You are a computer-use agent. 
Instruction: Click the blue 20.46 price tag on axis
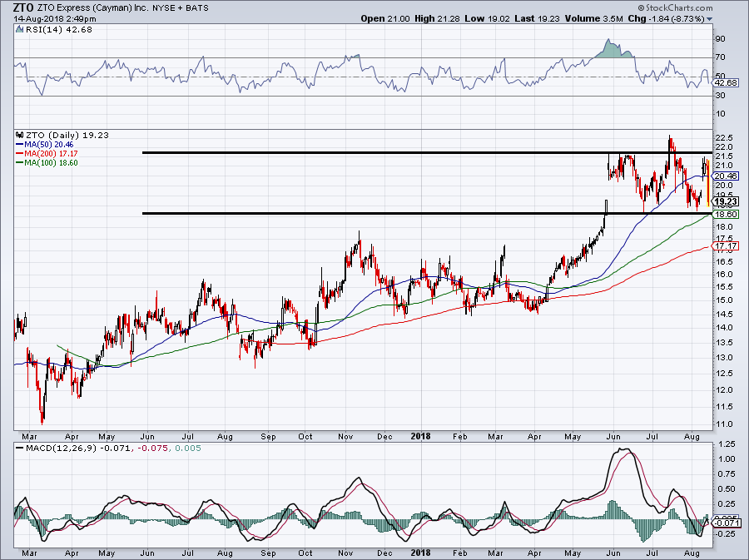(x=727, y=176)
